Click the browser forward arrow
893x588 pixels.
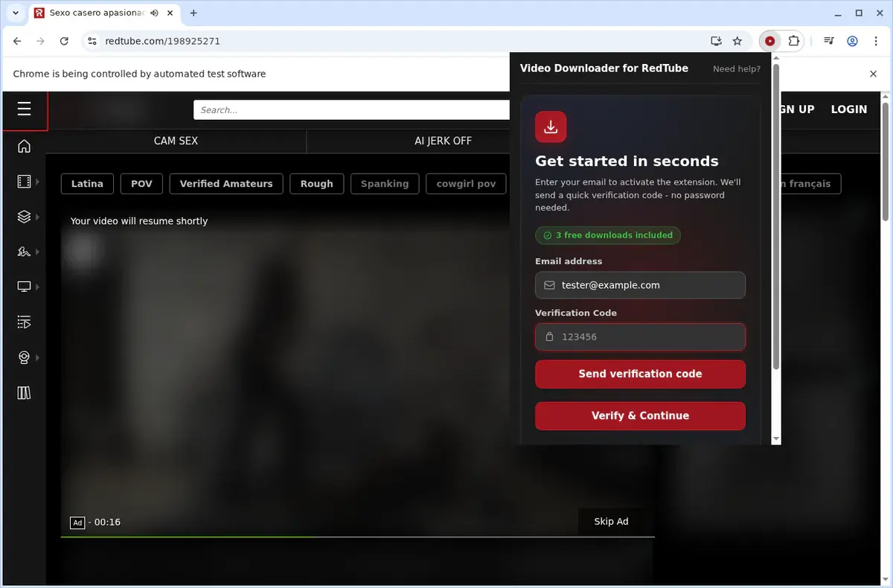[41, 41]
